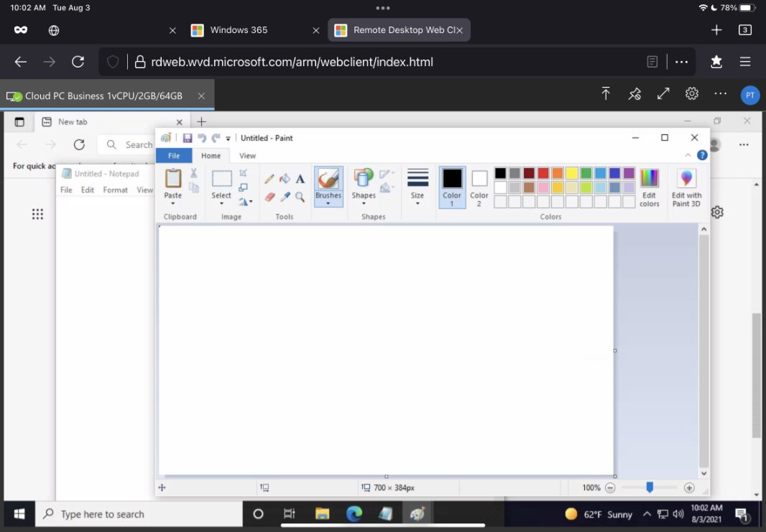Image resolution: width=766 pixels, height=532 pixels.
Task: Pick the Eraser tool
Action: (269, 197)
